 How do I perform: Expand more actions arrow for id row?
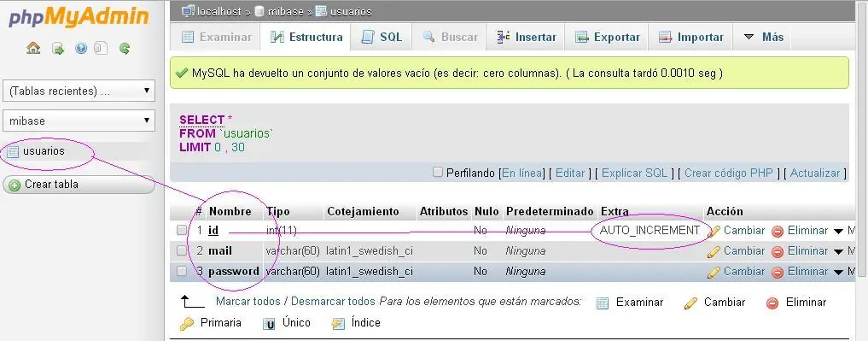tap(839, 232)
